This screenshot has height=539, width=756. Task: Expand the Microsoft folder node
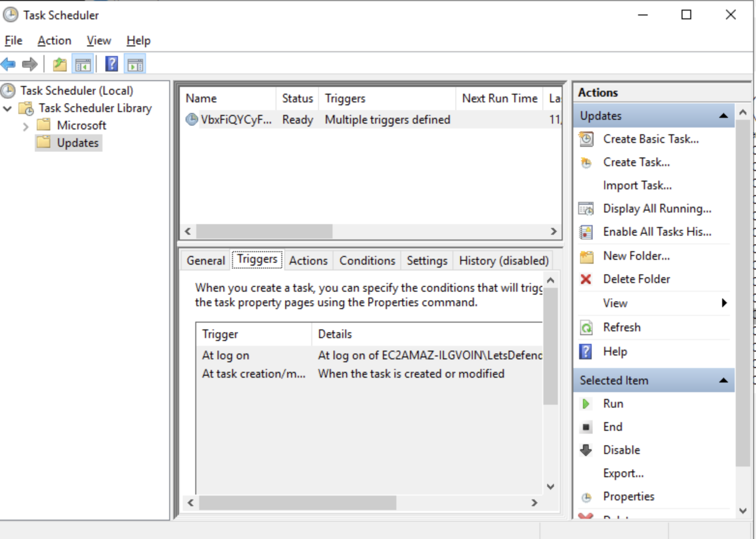[x=26, y=126]
